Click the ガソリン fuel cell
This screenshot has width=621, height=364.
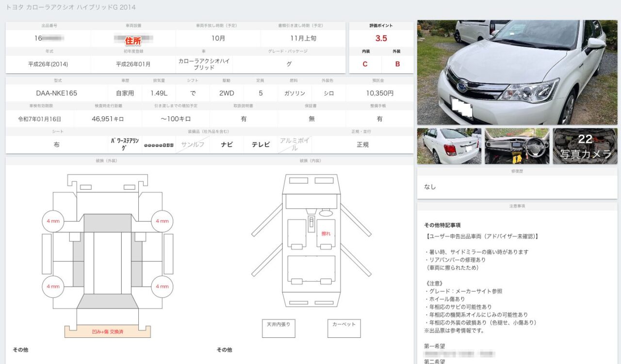point(294,93)
